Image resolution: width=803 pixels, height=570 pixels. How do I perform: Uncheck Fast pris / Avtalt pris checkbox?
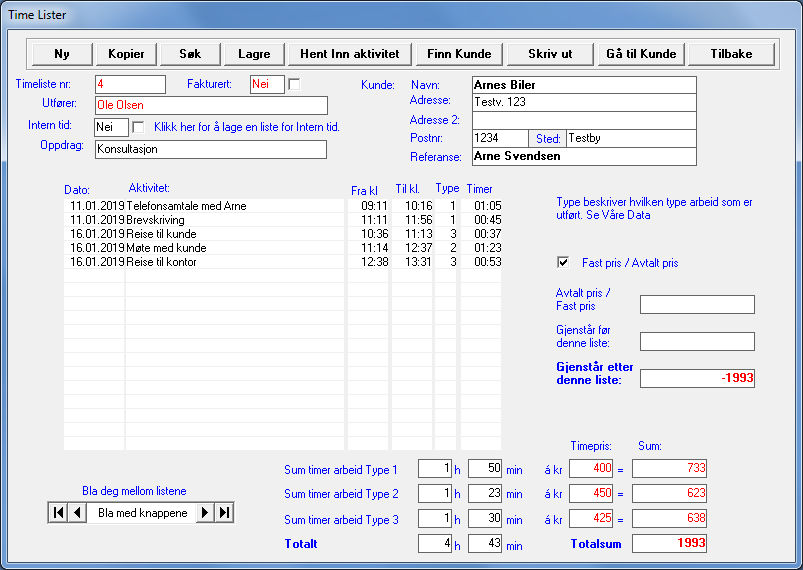pos(563,263)
